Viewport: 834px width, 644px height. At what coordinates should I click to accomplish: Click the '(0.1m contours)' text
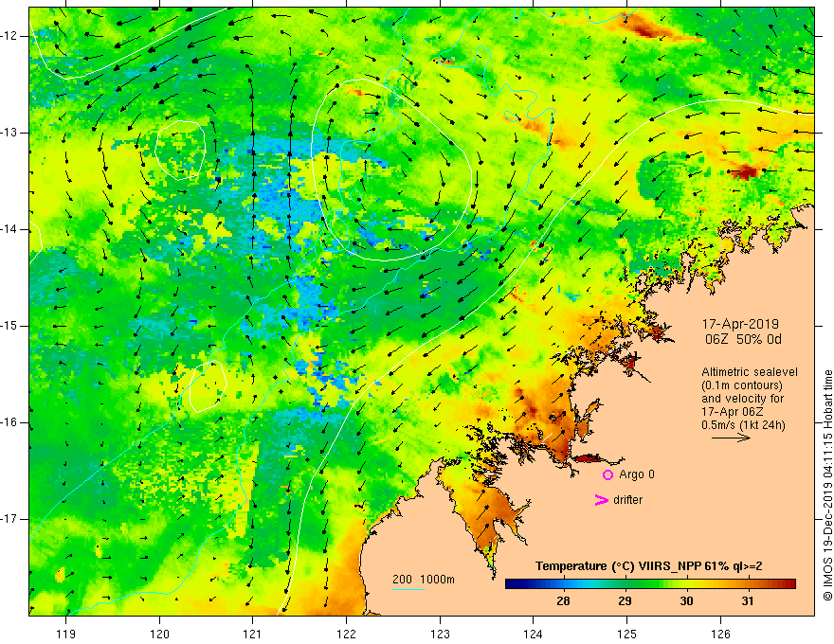742,385
